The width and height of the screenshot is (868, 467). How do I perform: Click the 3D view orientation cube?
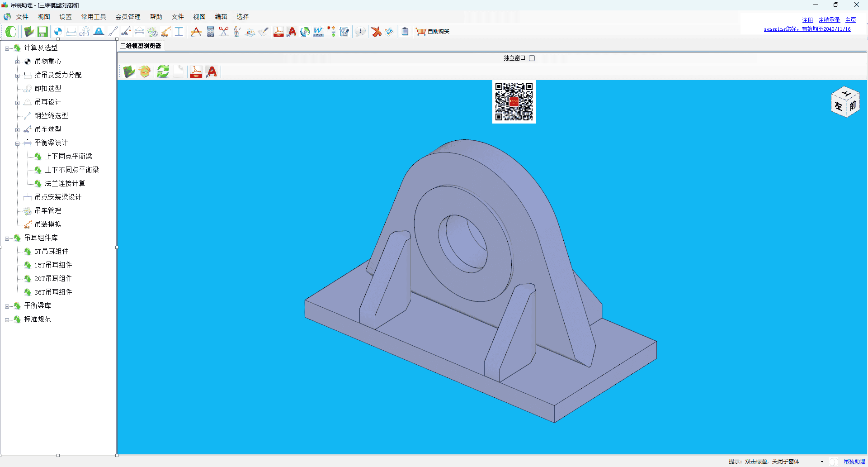[x=845, y=102]
